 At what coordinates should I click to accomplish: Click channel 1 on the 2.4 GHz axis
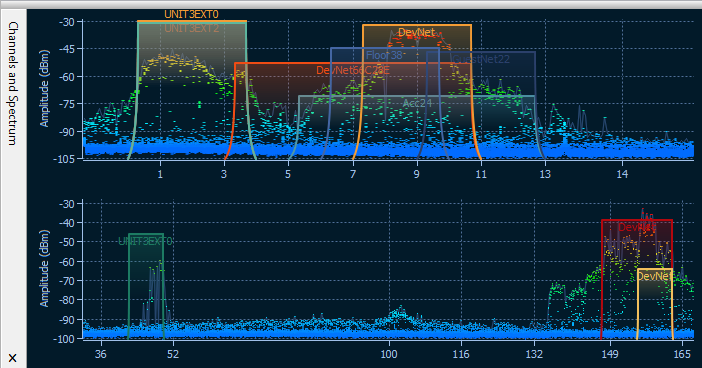coord(160,174)
